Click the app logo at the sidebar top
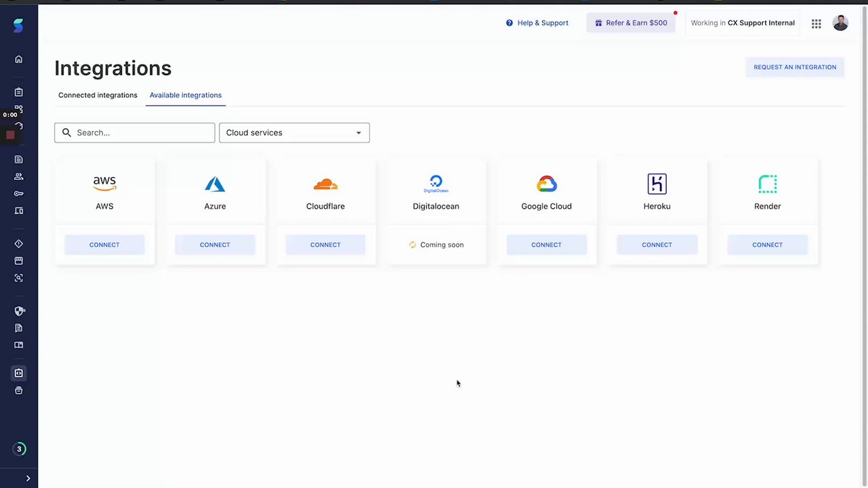Viewport: 868px width, 488px height. click(18, 26)
